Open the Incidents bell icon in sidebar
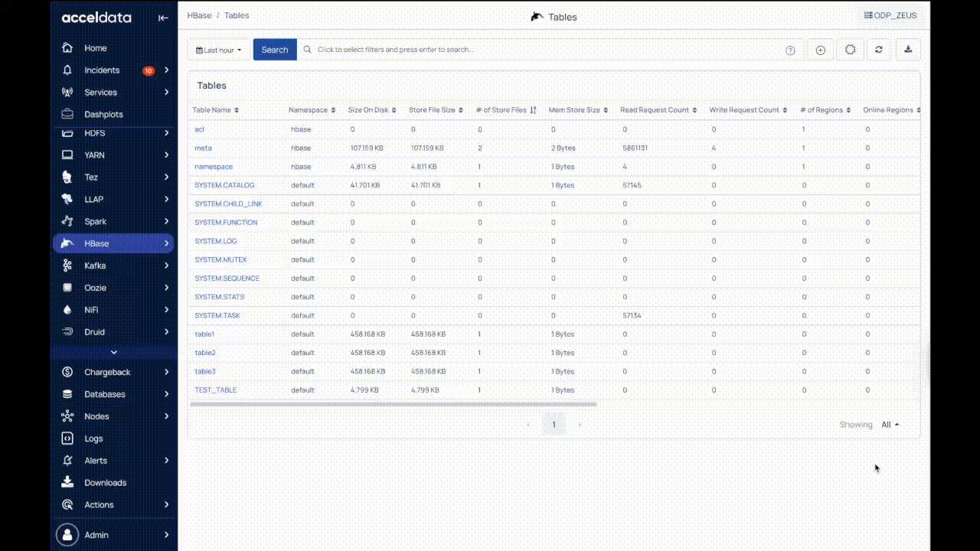Image resolution: width=980 pixels, height=551 pixels. (67, 70)
